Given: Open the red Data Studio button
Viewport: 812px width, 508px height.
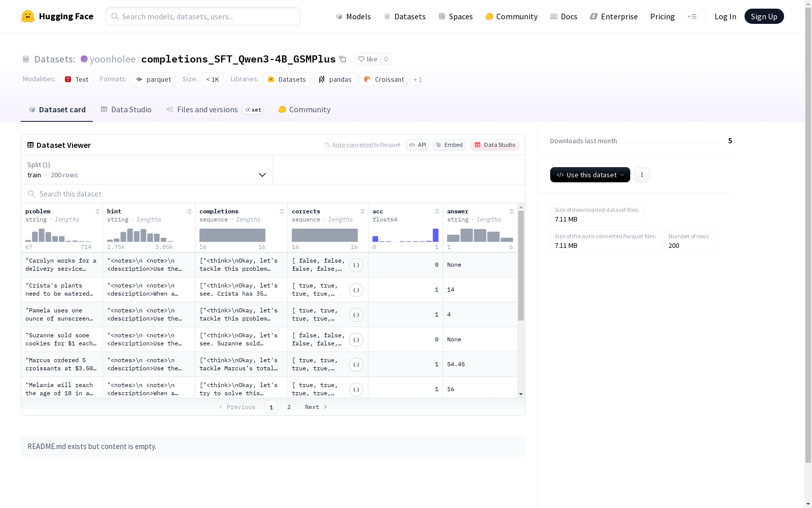Looking at the screenshot, I should tap(495, 145).
